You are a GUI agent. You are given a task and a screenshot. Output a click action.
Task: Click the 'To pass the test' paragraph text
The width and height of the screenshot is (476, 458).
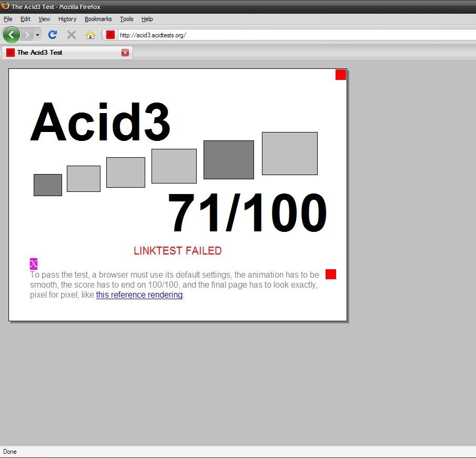click(x=175, y=284)
